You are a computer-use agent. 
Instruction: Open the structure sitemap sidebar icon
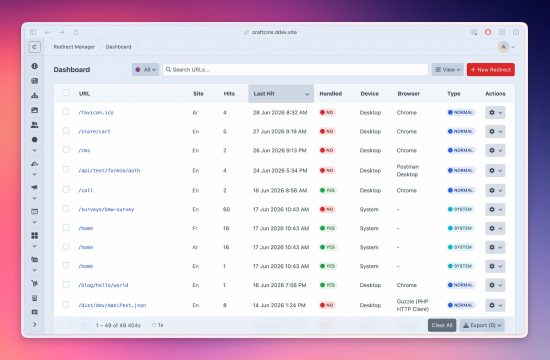pyautogui.click(x=34, y=95)
